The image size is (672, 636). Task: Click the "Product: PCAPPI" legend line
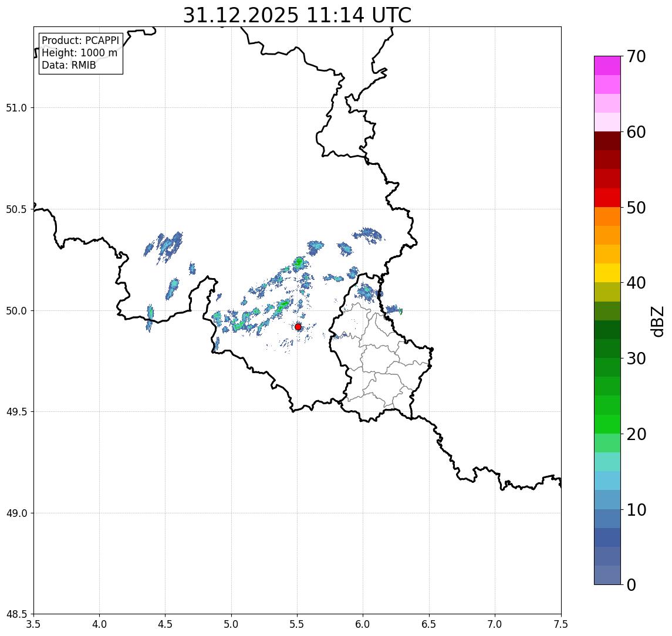coord(80,40)
